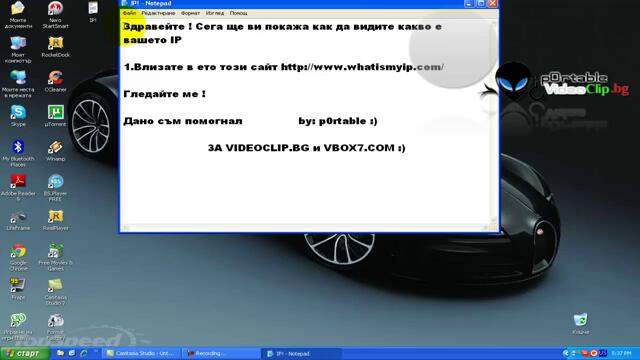Image resolution: width=640 pixels, height=360 pixels.
Task: Launch Nero StartSmart from the desktop
Action: [55, 14]
